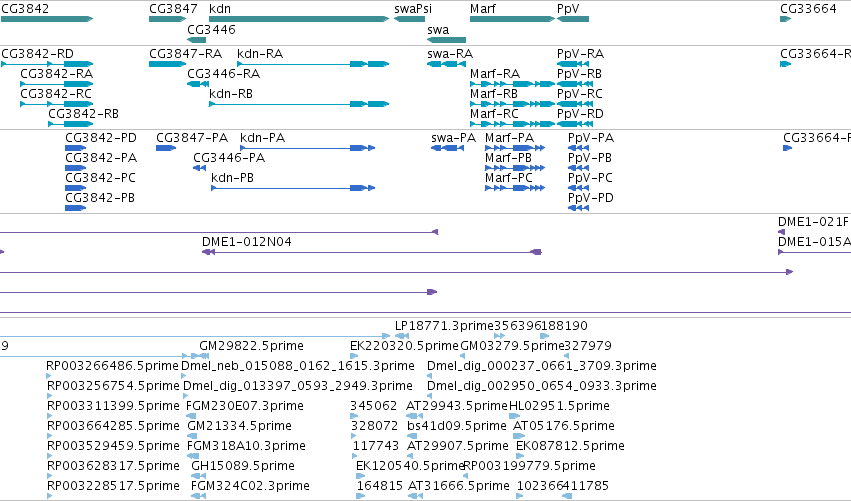The height and width of the screenshot is (501, 851).
Task: Select protein CG3842-PA
Action: pyautogui.click(x=101, y=158)
